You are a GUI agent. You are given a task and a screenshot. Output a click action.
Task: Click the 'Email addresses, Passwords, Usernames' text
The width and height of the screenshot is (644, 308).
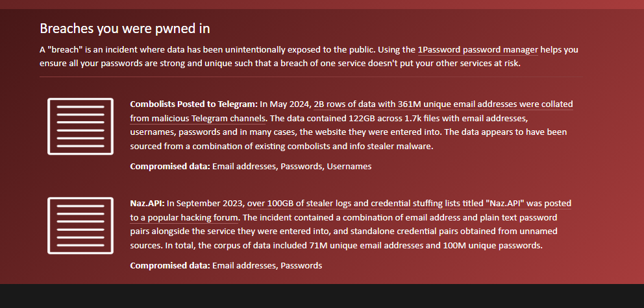click(x=292, y=167)
